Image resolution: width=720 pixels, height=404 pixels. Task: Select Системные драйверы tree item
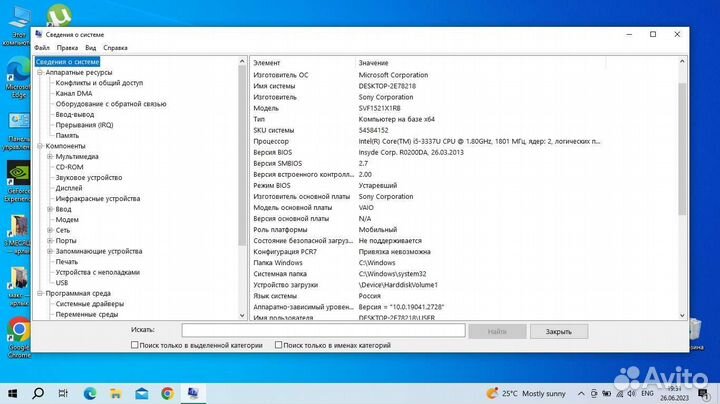(x=90, y=304)
